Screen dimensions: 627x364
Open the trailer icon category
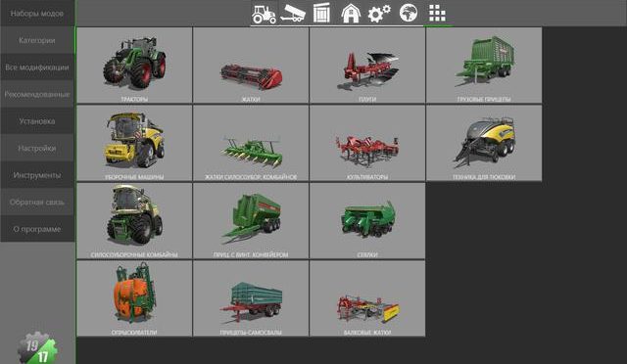pos(293,13)
